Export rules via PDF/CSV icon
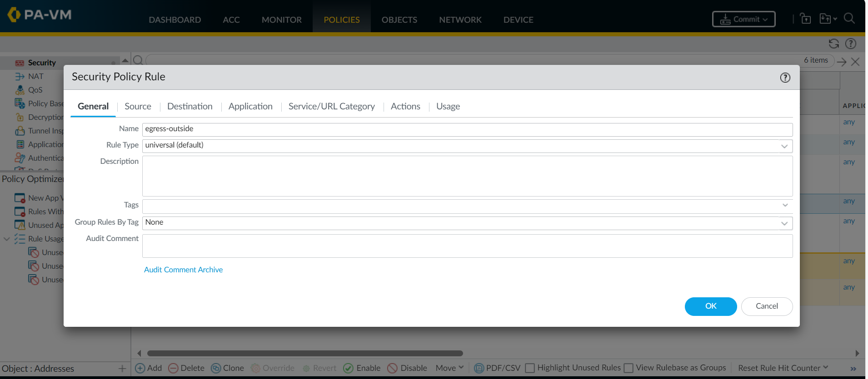868x379 pixels. coord(479,368)
